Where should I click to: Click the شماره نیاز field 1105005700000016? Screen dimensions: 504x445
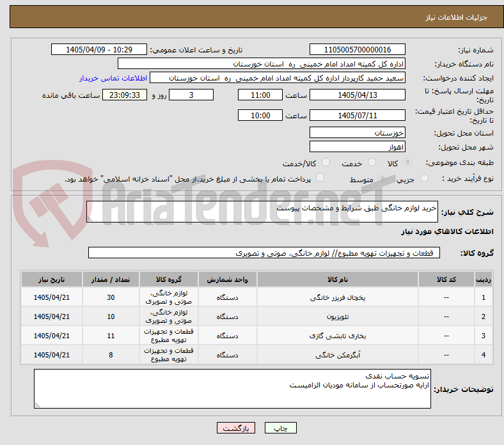pos(357,49)
